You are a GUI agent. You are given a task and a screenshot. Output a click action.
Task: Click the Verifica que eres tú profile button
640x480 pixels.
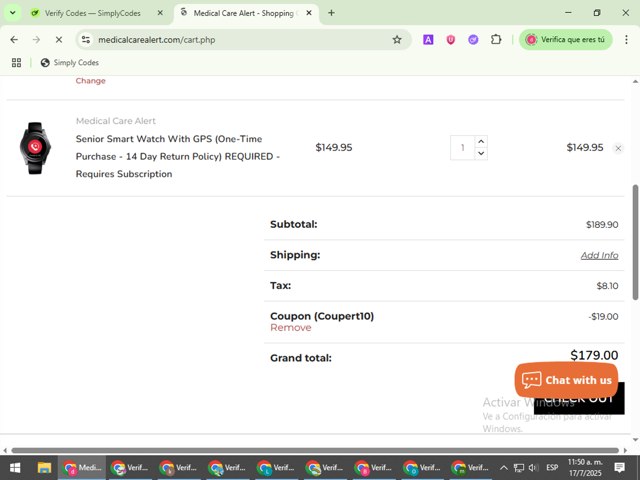coord(566,40)
